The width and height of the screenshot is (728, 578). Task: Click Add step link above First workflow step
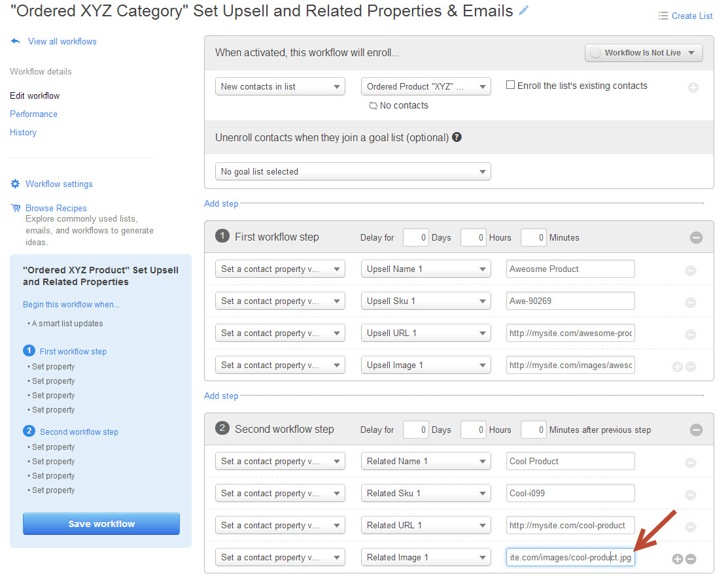(x=221, y=203)
